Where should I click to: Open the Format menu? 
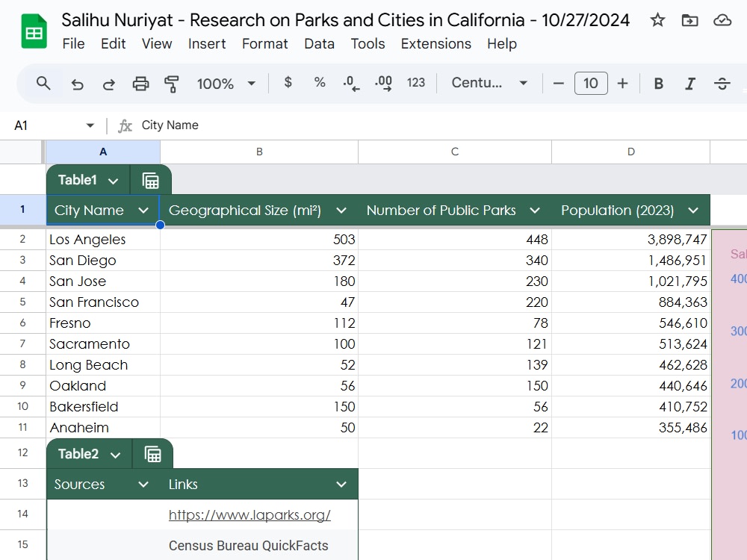[265, 44]
